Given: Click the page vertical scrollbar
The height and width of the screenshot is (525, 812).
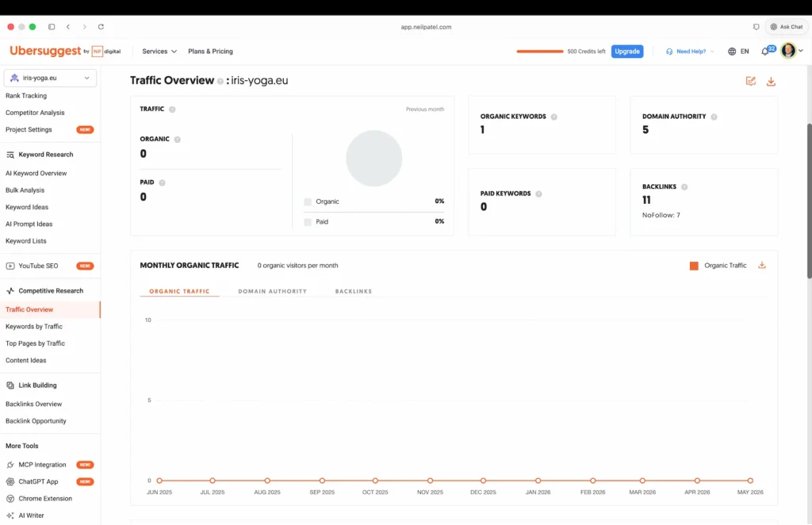Looking at the screenshot, I should [x=809, y=201].
